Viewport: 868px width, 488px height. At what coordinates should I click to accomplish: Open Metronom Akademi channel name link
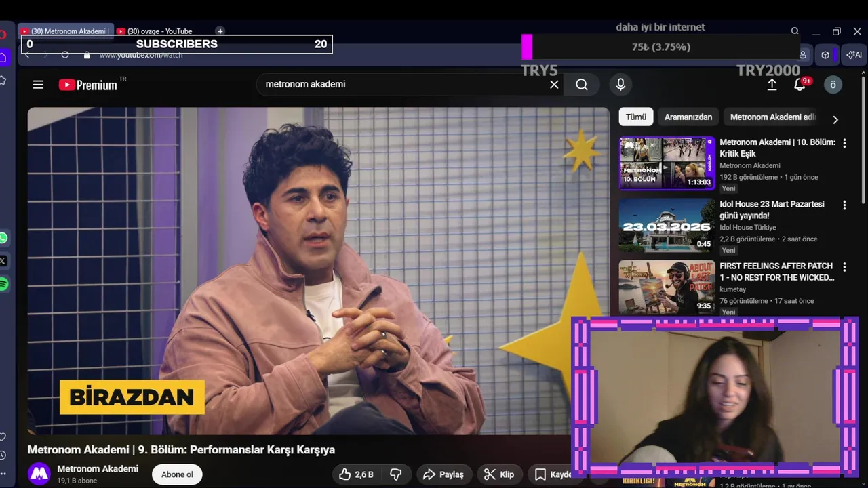coord(98,468)
